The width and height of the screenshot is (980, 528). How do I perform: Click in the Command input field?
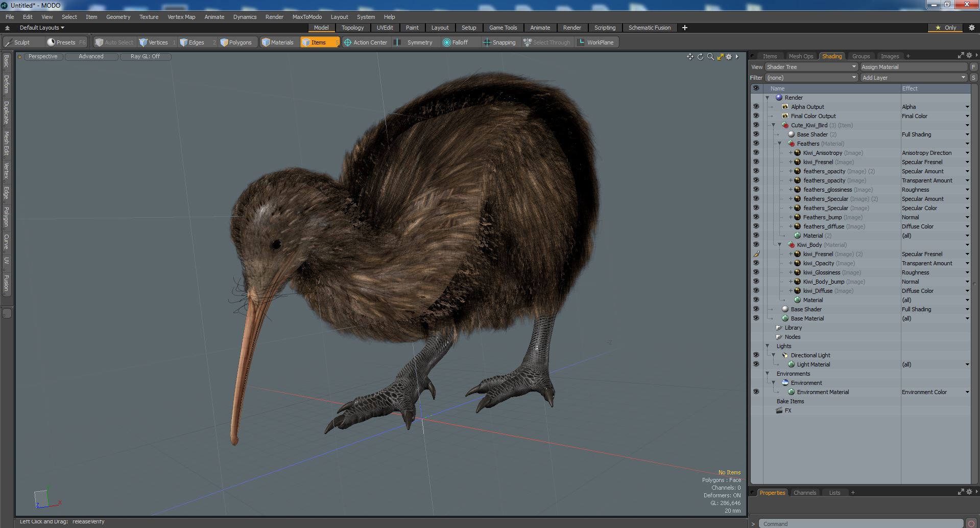point(861,523)
